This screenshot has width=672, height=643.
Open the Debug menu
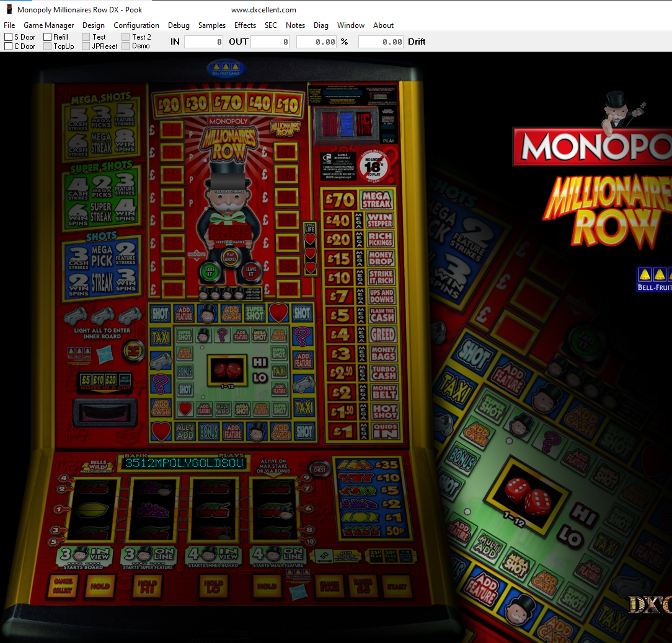point(179,25)
